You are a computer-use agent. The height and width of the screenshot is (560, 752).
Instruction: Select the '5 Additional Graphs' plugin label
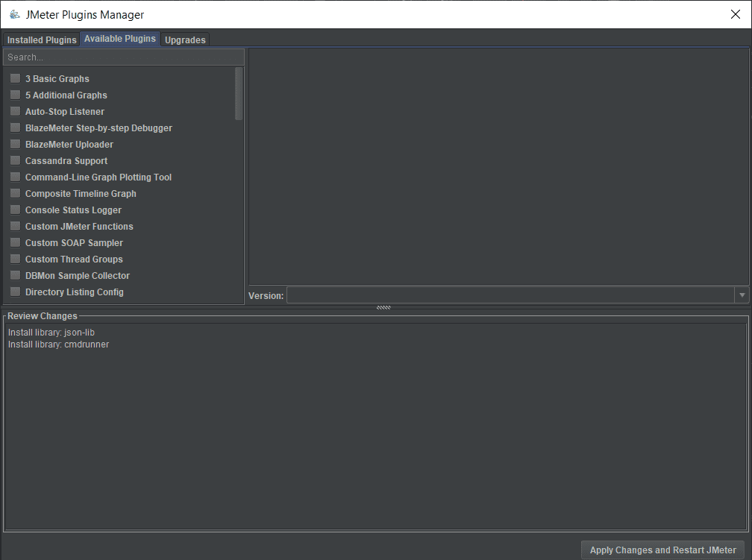[66, 95]
